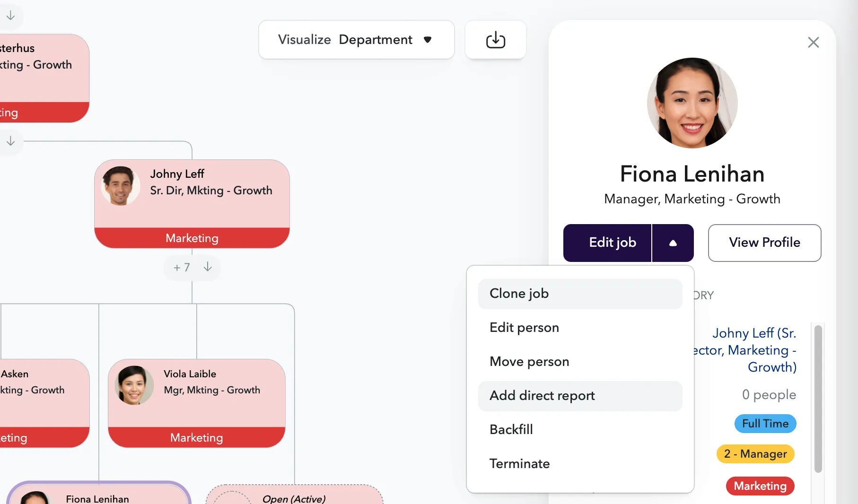This screenshot has height=504, width=858.
Task: Click the top-left collapse arrow icon
Action: tap(10, 15)
